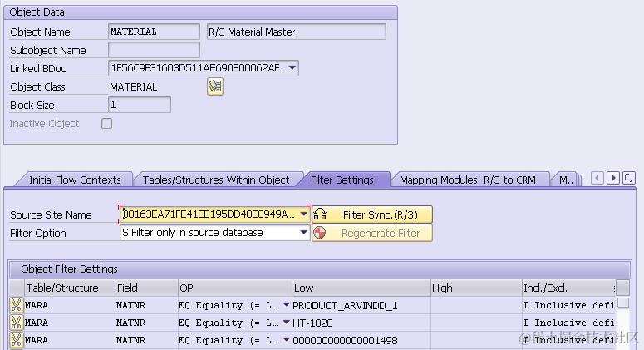
Task: Click scissors icon in PRODUCT_ARVINDD_1 row
Action: (x=16, y=305)
